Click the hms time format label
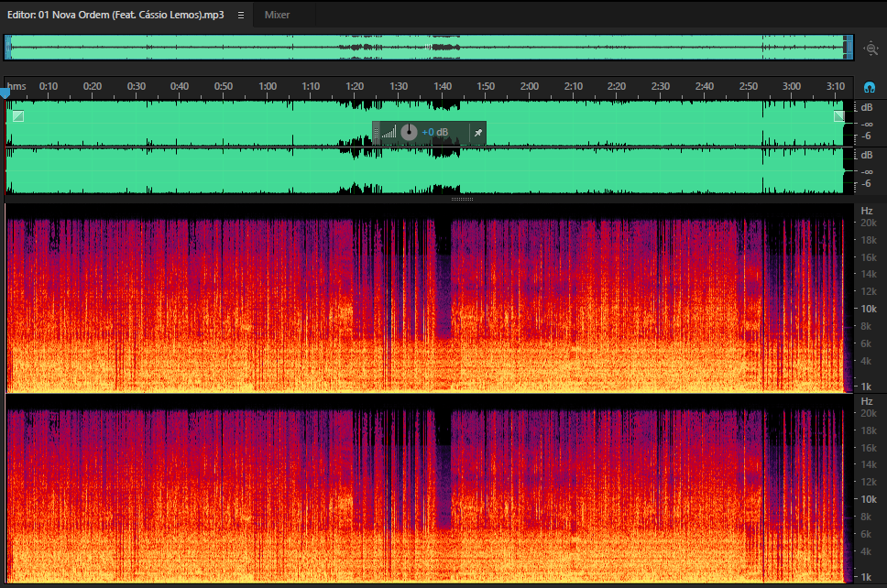The image size is (887, 588). click(x=17, y=86)
